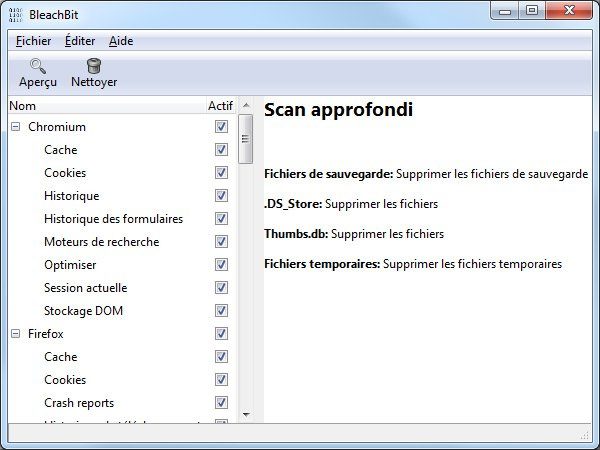Viewport: 600px width, 450px height.
Task: Open the Aide menu
Action: point(121,41)
